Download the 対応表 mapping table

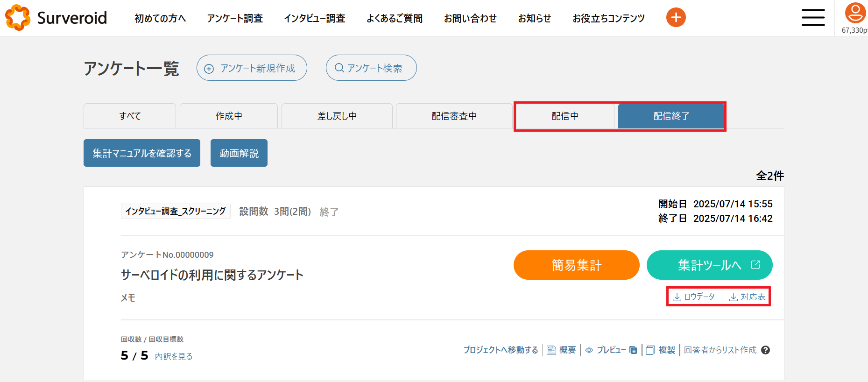(747, 297)
